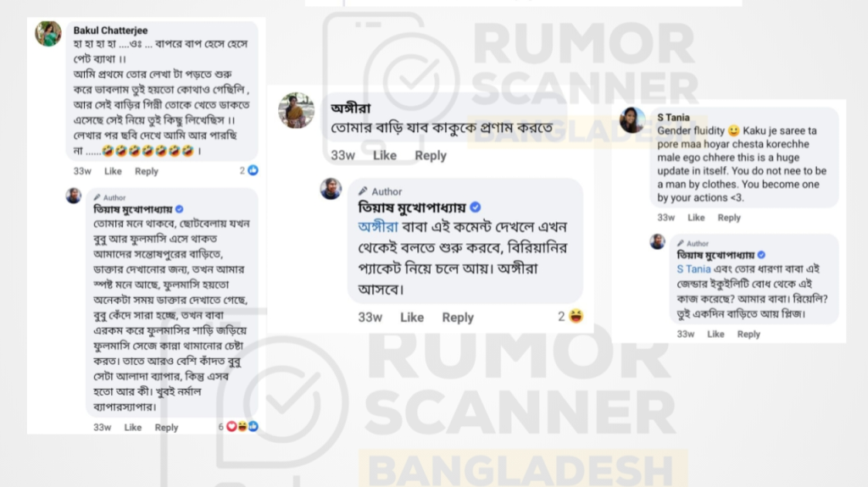Screen dimensions: 868x487
Task: Click the thumbs-up reaction on Bakul's comment
Action: [x=253, y=170]
